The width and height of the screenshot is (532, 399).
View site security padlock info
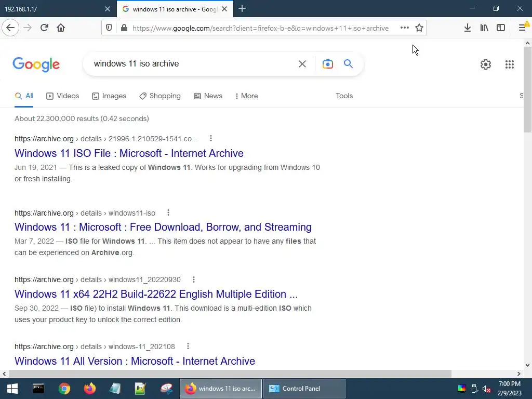[x=124, y=28]
